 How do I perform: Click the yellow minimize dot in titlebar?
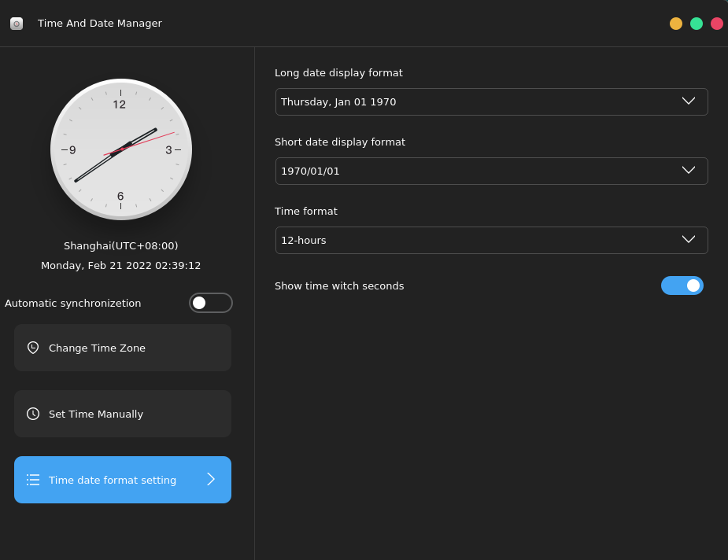(675, 24)
